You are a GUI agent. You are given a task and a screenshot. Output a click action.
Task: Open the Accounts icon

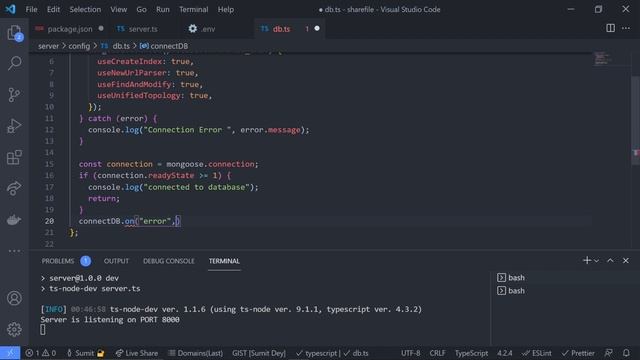click(x=14, y=298)
